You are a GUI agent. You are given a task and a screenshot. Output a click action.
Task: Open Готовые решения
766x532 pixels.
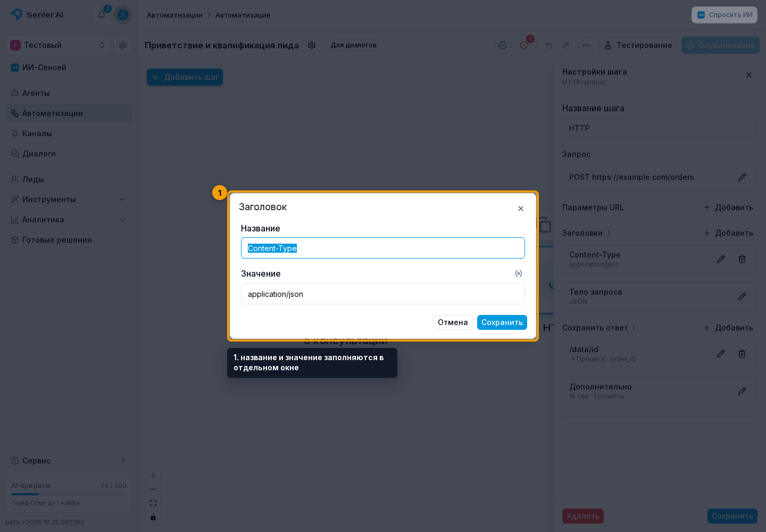tap(69, 240)
